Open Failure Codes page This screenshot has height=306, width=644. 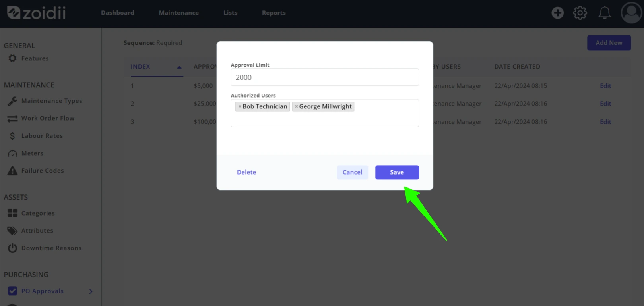click(x=43, y=171)
